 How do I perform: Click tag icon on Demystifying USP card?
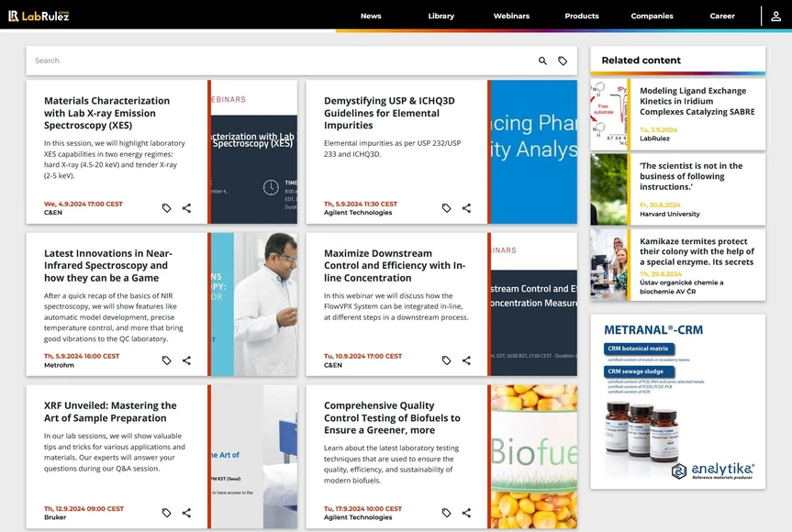pyautogui.click(x=446, y=208)
